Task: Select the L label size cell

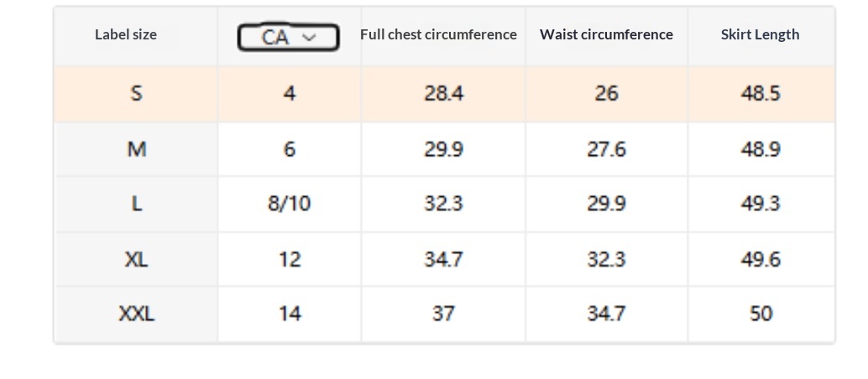Action: click(x=136, y=204)
